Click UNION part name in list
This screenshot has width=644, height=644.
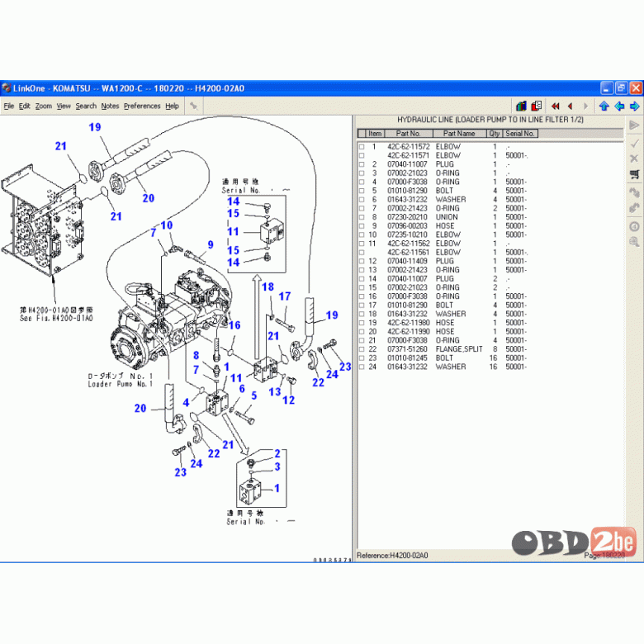[447, 217]
